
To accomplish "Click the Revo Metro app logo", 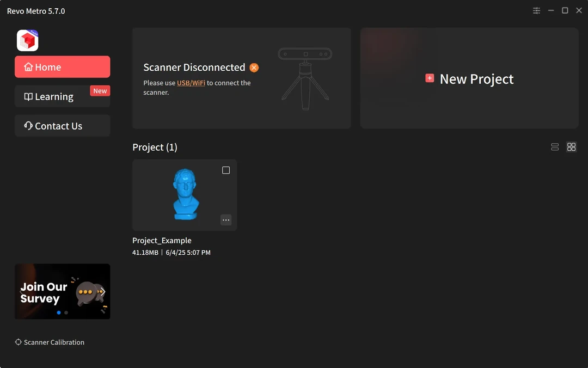I will (27, 40).
